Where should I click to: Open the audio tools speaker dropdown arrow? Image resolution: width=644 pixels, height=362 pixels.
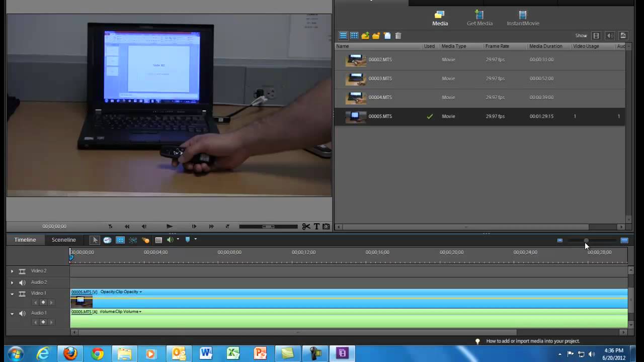[x=178, y=239]
